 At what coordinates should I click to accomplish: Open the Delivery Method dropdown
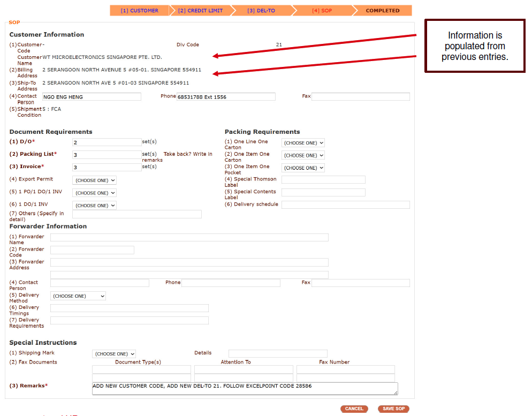pyautogui.click(x=78, y=296)
